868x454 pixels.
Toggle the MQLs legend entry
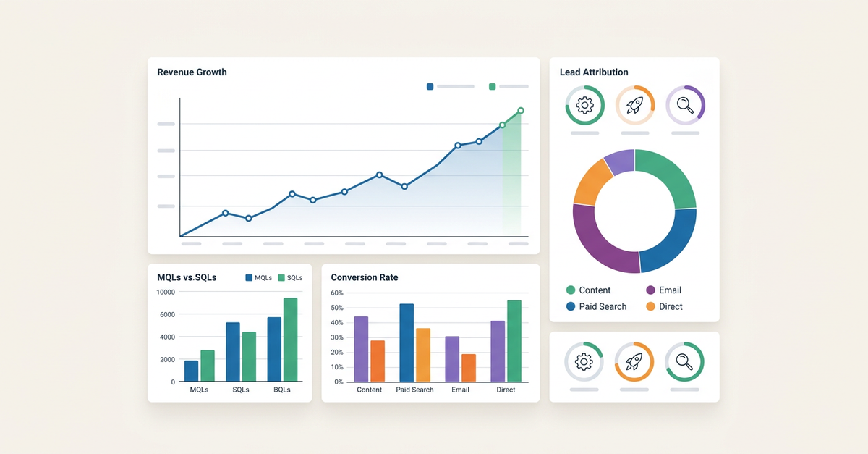pos(258,277)
